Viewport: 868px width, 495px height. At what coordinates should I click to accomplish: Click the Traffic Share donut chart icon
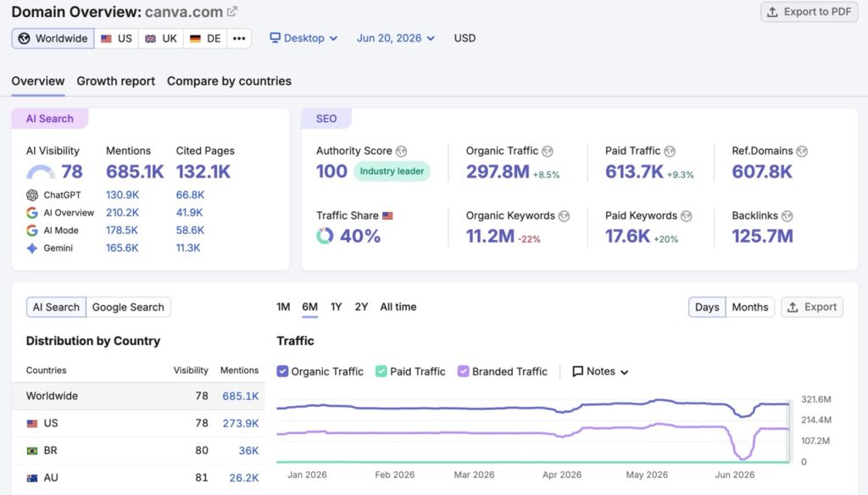click(325, 236)
